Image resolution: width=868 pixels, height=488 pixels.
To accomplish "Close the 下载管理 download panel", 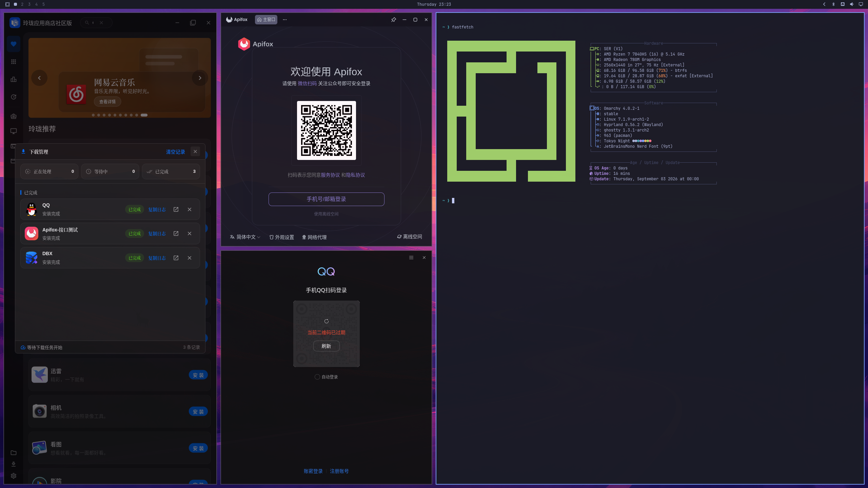I will [195, 151].
